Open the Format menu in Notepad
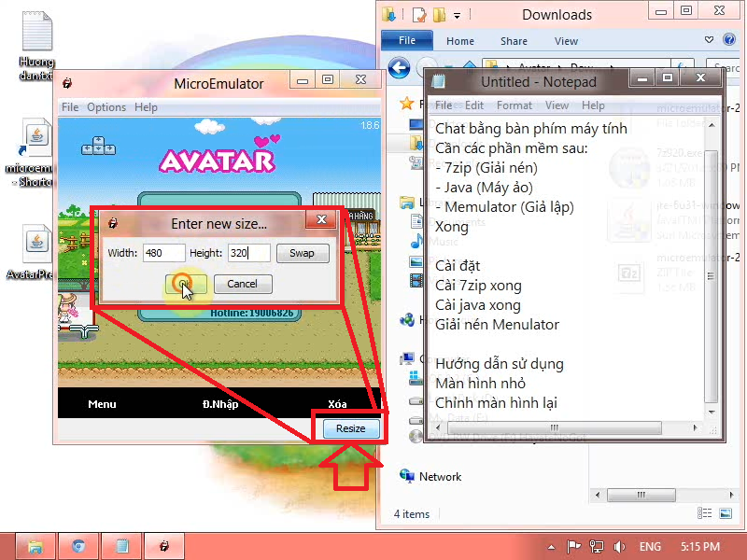The height and width of the screenshot is (560, 747). pyautogui.click(x=514, y=105)
